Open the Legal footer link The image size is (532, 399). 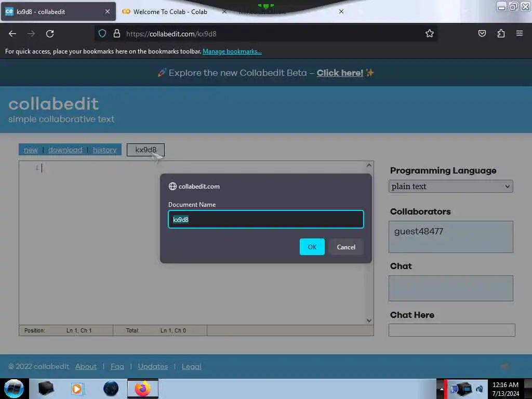pos(191,366)
